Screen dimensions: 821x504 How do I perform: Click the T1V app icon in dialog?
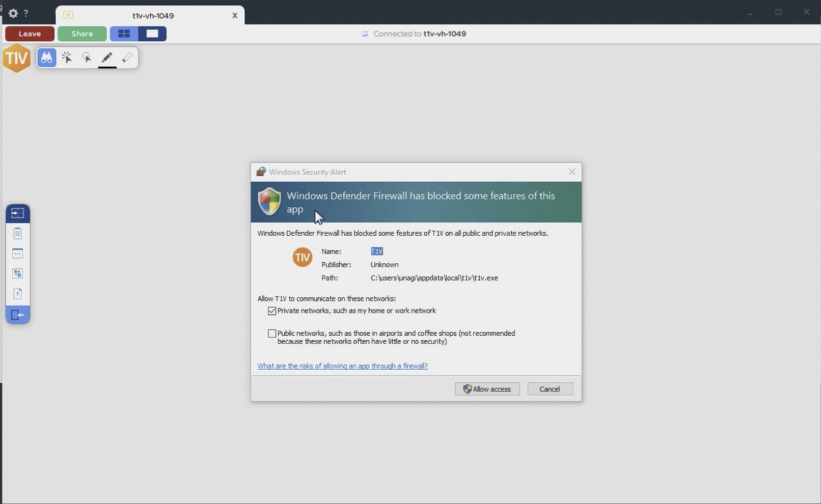[x=302, y=257]
